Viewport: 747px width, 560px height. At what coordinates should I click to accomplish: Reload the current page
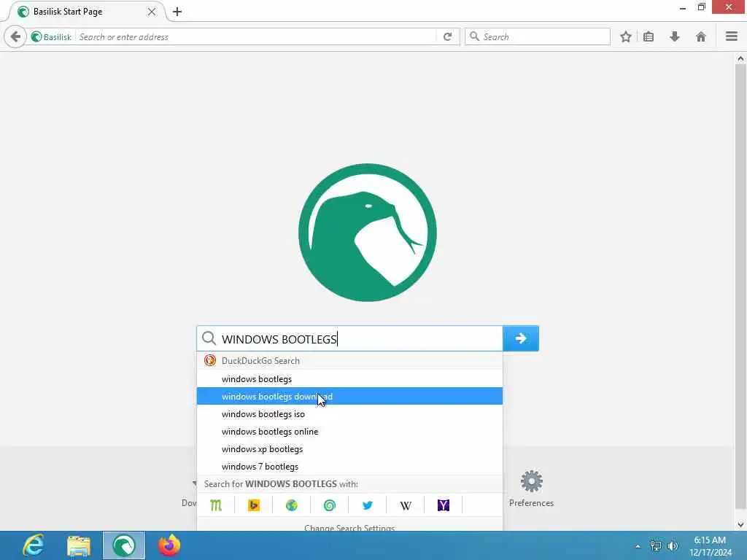click(447, 36)
